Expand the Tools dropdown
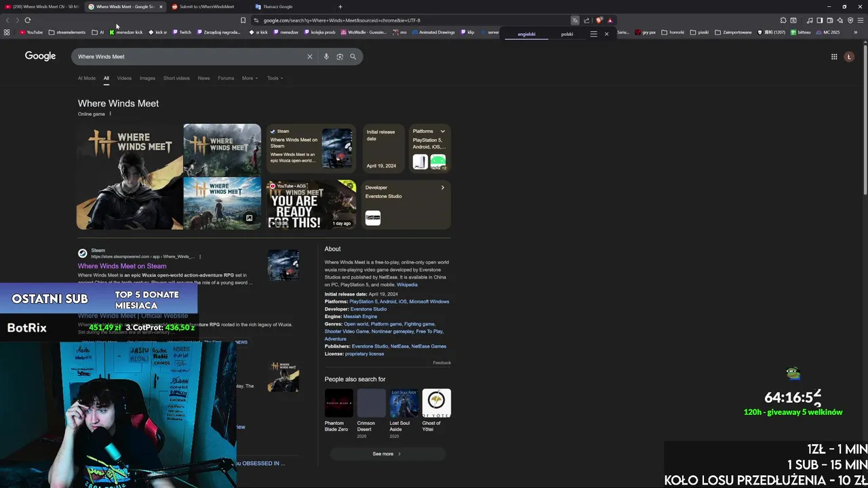Viewport: 868px width, 488px height. click(x=275, y=78)
